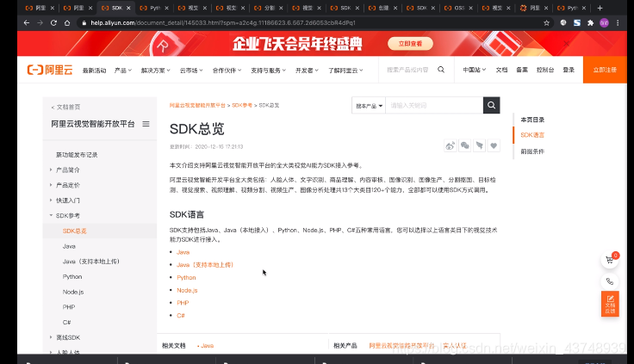This screenshot has width=634, height=364.
Task: Click the Node.js link in the SDK语言 list
Action: point(187,290)
